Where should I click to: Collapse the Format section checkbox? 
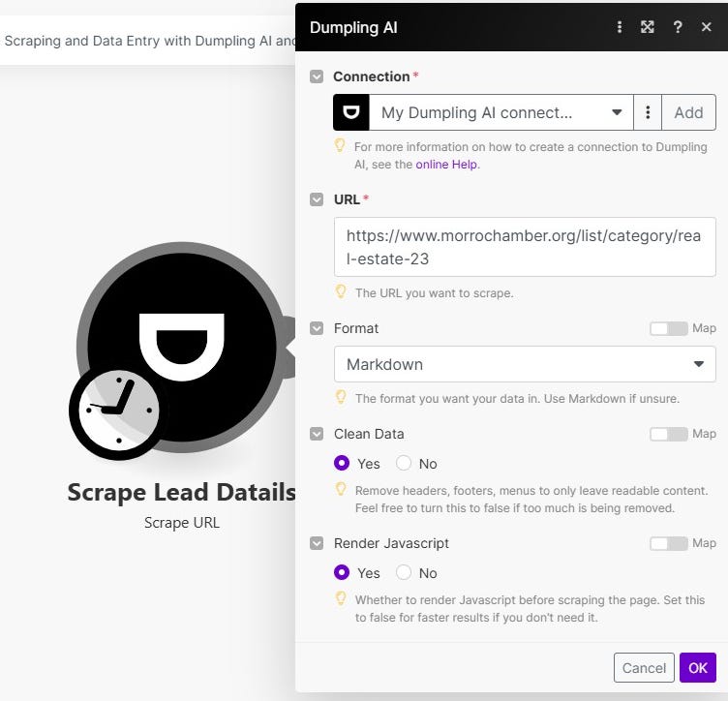coord(317,328)
